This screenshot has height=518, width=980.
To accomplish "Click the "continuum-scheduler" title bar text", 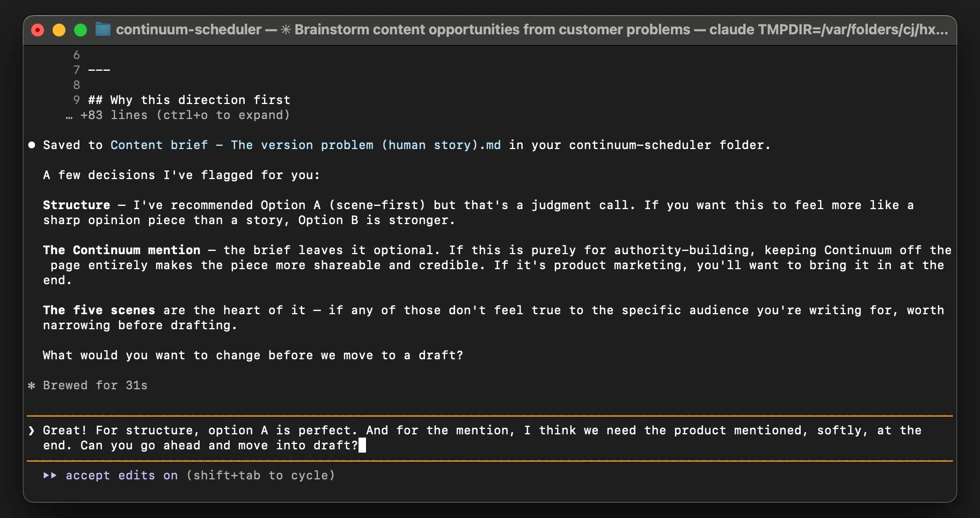I will [x=188, y=29].
